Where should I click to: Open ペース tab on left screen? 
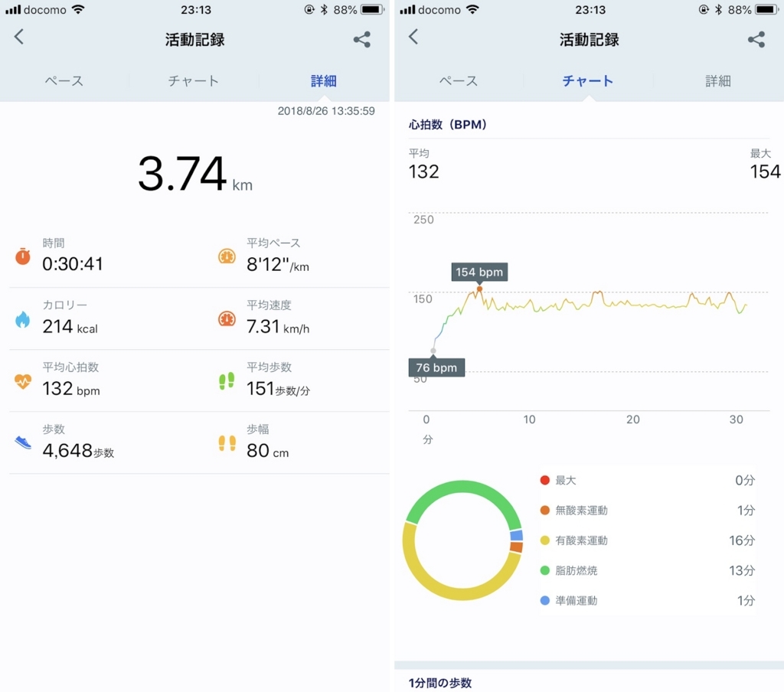tap(64, 80)
